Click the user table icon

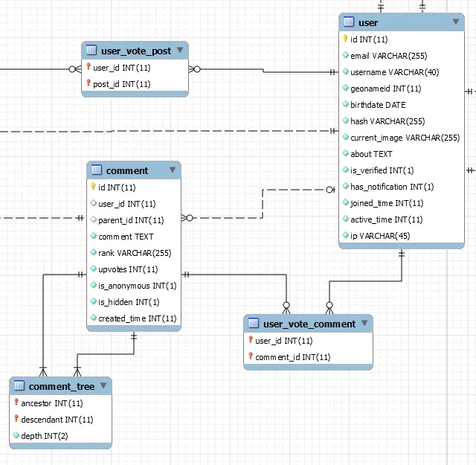pyautogui.click(x=349, y=22)
